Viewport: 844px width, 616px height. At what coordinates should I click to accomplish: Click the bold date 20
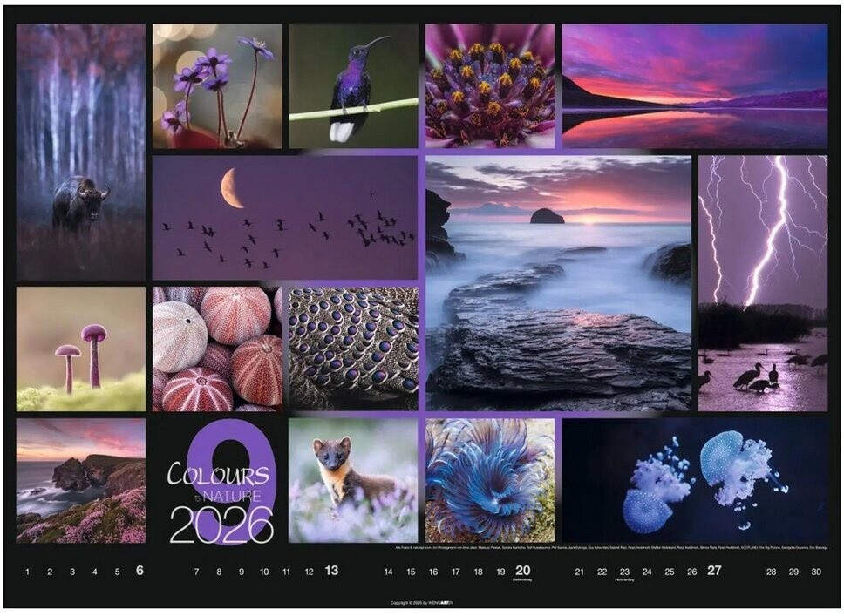click(523, 572)
